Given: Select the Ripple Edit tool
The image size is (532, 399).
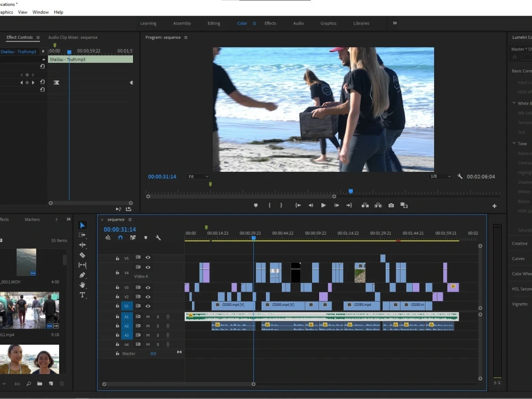Looking at the screenshot, I should [82, 245].
